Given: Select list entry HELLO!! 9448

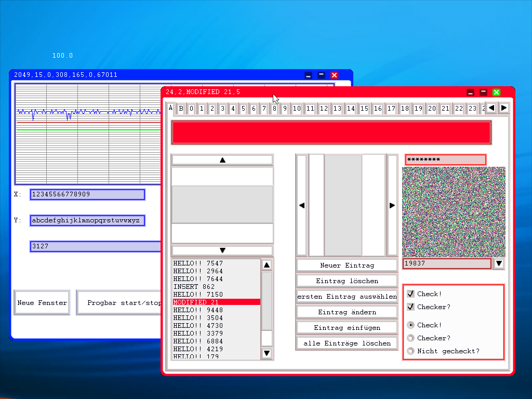Looking at the screenshot, I should 217,310.
